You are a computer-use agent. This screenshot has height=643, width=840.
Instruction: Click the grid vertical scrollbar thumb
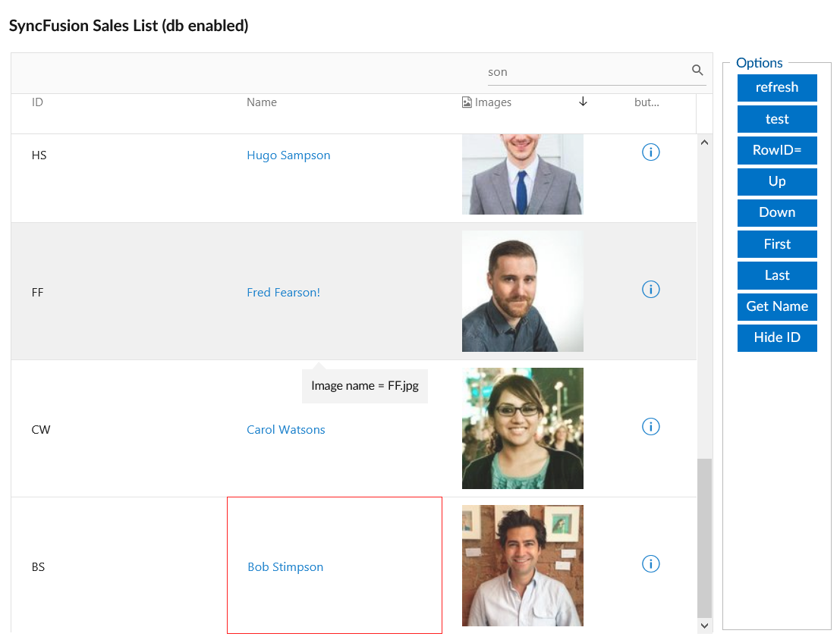point(704,538)
